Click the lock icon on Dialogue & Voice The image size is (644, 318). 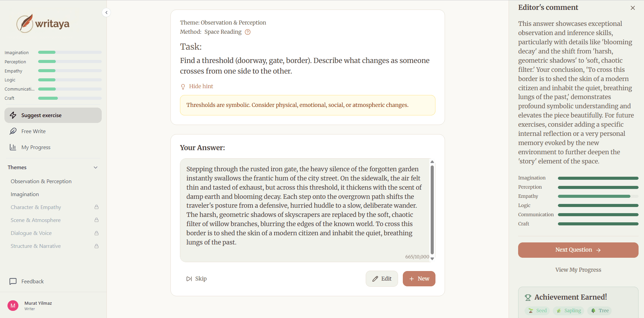point(97,233)
